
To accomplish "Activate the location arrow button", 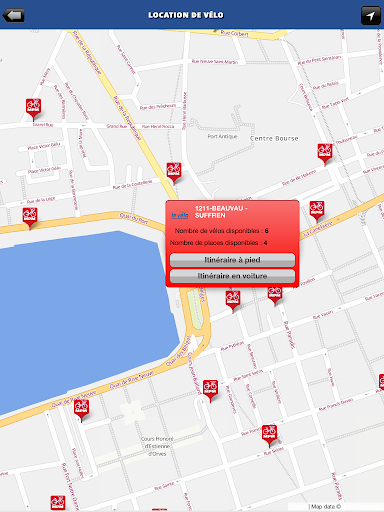I will point(371,15).
